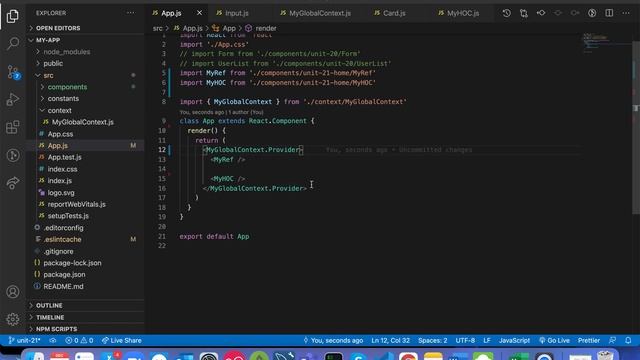Open the Search view in activity bar
This screenshot has height=360, width=640.
(x=13, y=43)
